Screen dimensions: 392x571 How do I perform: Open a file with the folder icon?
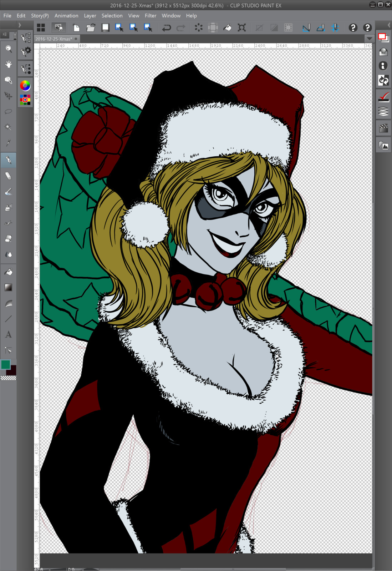(91, 27)
